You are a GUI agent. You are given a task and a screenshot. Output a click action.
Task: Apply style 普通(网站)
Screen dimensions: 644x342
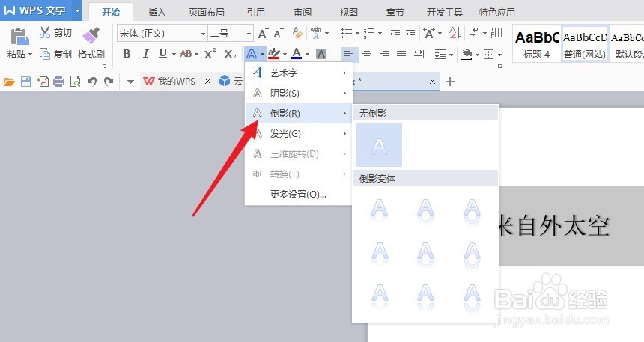pyautogui.click(x=585, y=45)
